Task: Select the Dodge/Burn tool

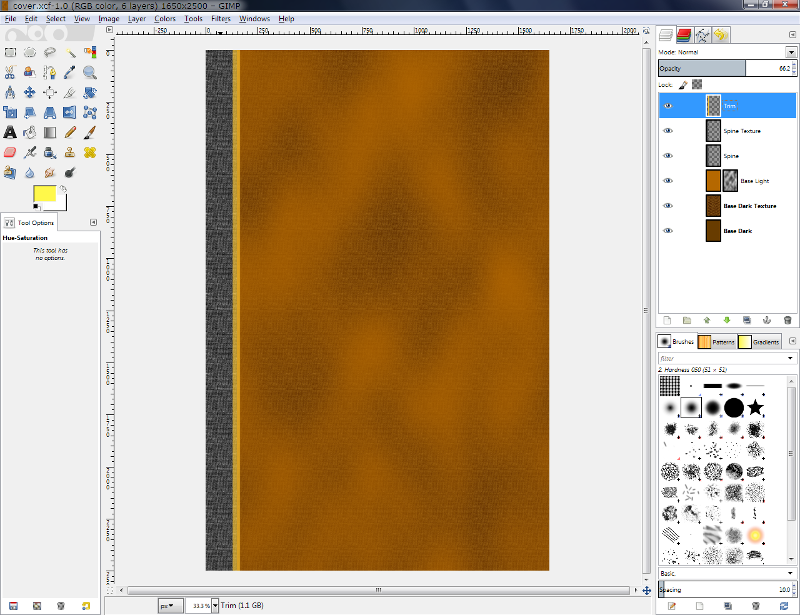Action: 70,173
